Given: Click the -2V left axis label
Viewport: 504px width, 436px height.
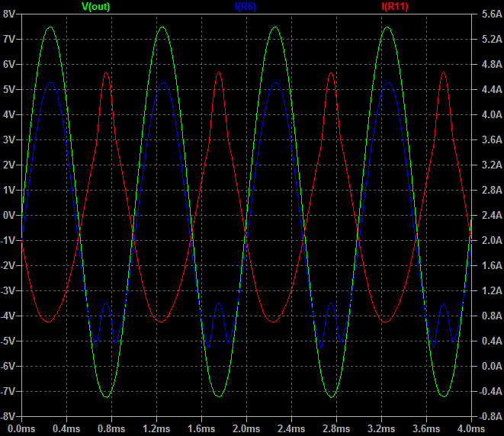Looking at the screenshot, I should pos(8,265).
